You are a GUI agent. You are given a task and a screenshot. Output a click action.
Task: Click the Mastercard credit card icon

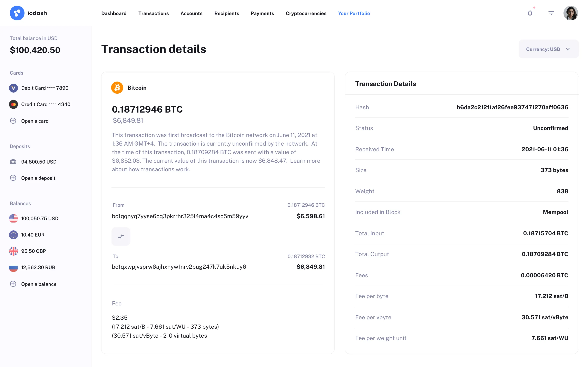tap(13, 104)
